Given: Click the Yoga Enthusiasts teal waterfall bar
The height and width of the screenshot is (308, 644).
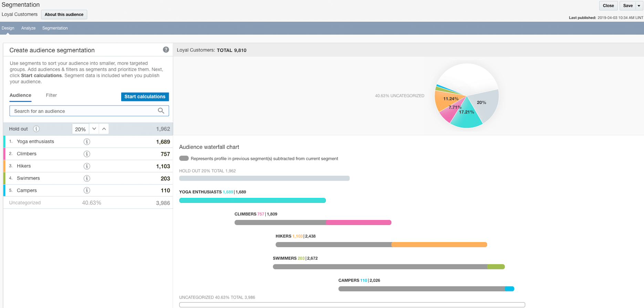Looking at the screenshot, I should point(252,200).
